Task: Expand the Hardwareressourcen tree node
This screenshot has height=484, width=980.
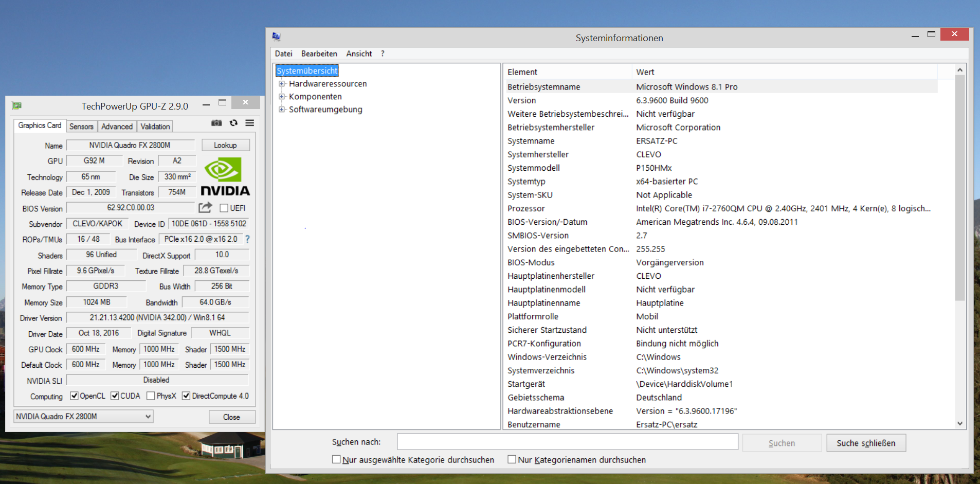Action: pos(281,83)
